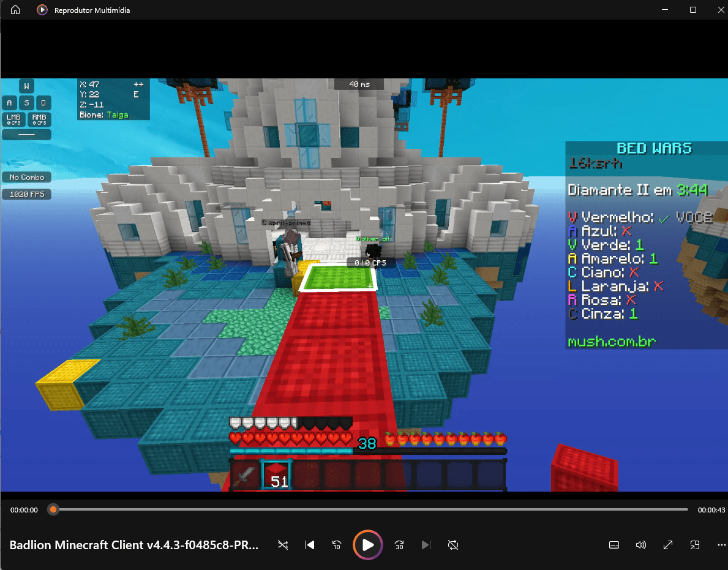The width and height of the screenshot is (728, 570).
Task: Toggle shuffle playback
Action: 283,545
